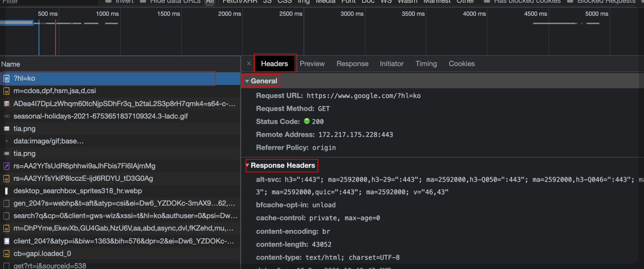The height and width of the screenshot is (269, 644).
Task: Select gen_204?s=webhp request
Action: (x=120, y=203)
